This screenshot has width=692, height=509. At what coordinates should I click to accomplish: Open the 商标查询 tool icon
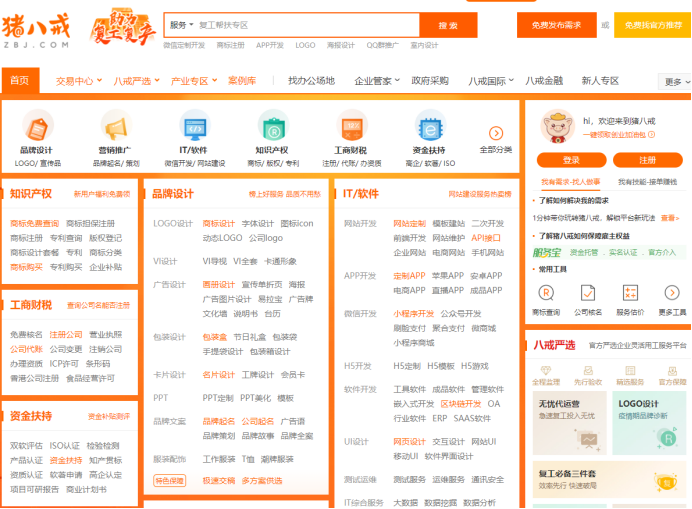[x=546, y=293]
